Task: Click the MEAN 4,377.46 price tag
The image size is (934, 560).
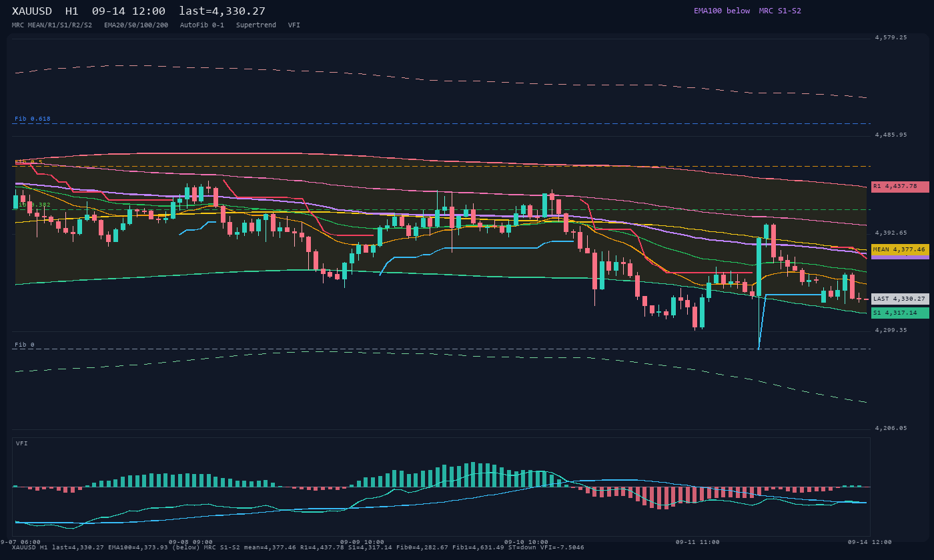Action: tap(900, 249)
